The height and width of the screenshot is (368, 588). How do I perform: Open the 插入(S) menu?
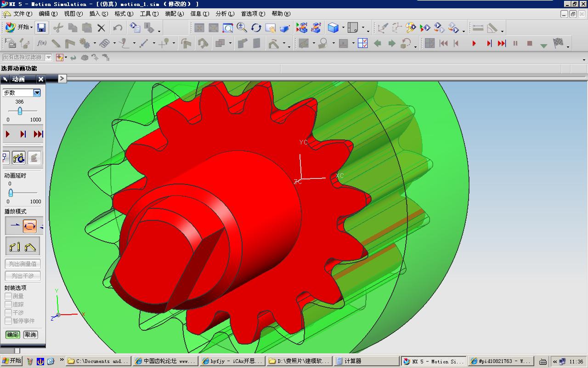pyautogui.click(x=99, y=14)
